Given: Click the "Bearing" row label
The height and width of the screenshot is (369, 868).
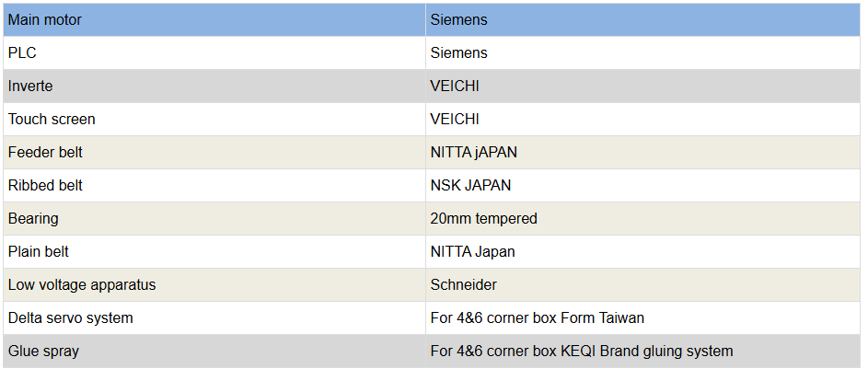Looking at the screenshot, I should click(x=33, y=218).
